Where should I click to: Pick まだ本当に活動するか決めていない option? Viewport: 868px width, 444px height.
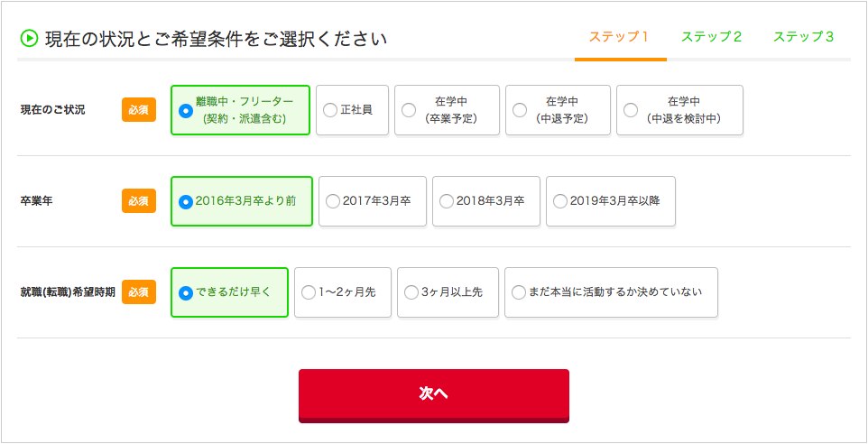point(611,292)
